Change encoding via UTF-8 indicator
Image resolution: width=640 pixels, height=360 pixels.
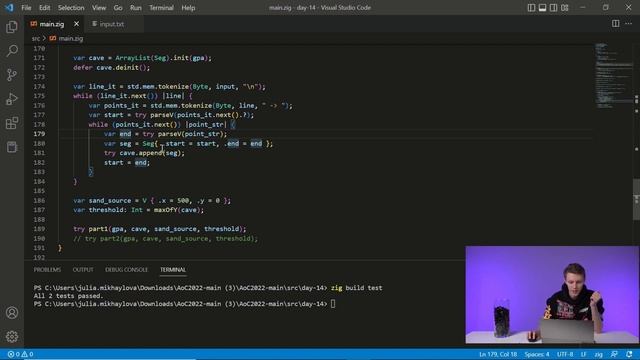point(565,354)
